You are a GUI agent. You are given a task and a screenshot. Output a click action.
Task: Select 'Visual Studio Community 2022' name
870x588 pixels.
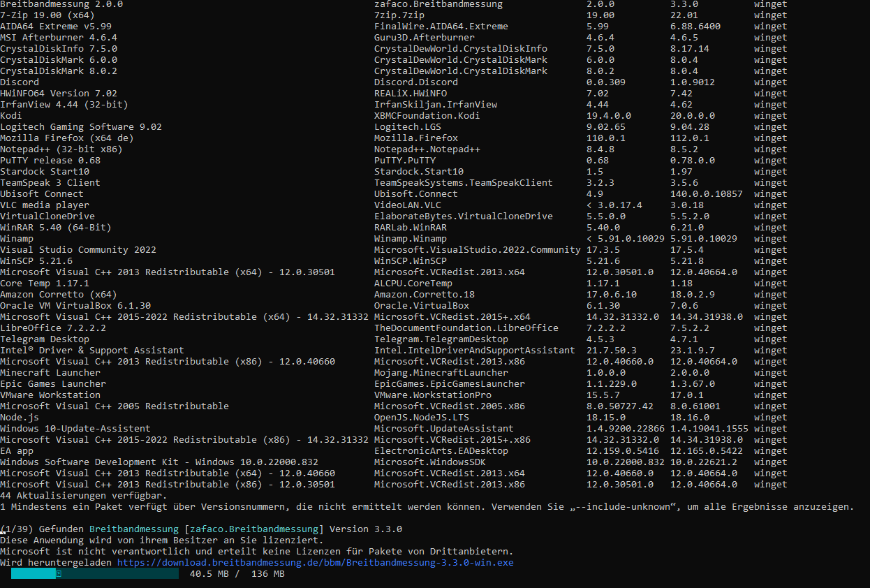coord(78,250)
